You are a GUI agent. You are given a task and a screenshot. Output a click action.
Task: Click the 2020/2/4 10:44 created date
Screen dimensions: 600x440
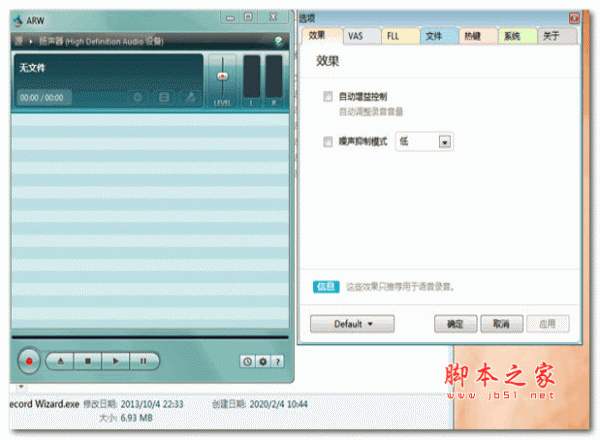click(x=278, y=404)
